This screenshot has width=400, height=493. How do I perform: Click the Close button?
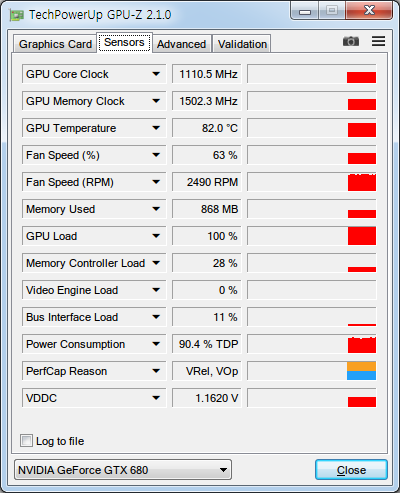pyautogui.click(x=351, y=470)
